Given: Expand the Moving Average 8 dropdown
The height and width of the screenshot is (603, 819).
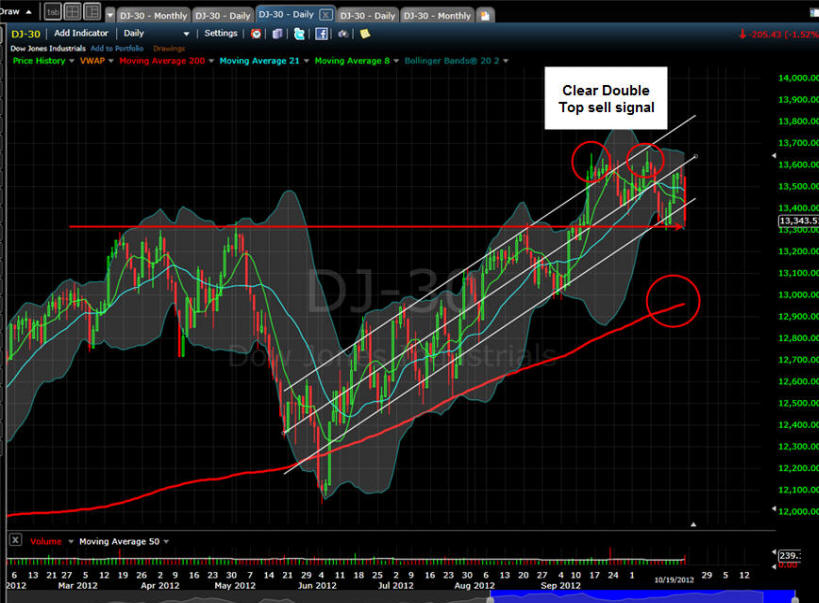Looking at the screenshot, I should click(x=396, y=61).
